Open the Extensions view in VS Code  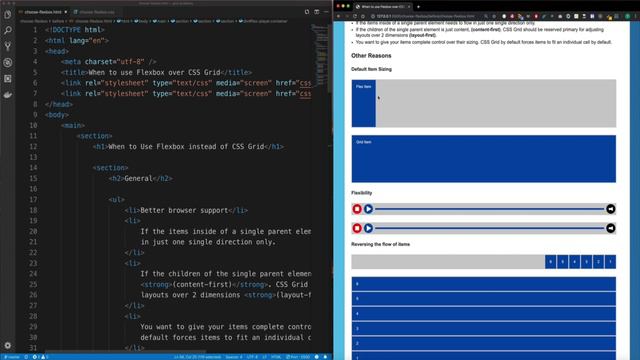point(8,78)
